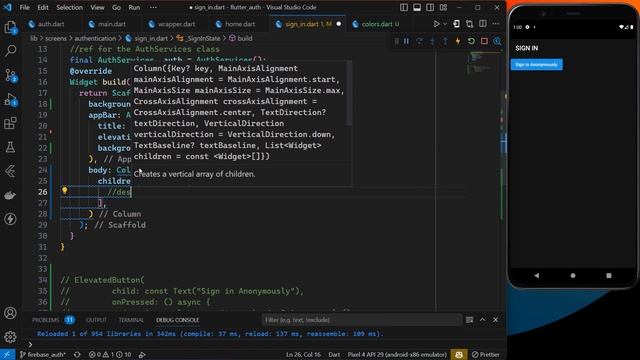Focus the debug console filter field
This screenshot has width=640, height=360.
click(x=361, y=320)
